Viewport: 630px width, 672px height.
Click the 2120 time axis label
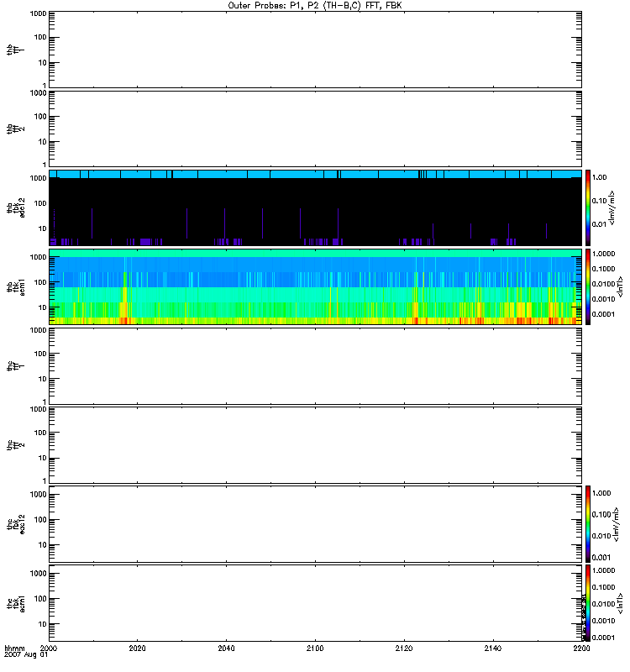pyautogui.click(x=404, y=649)
